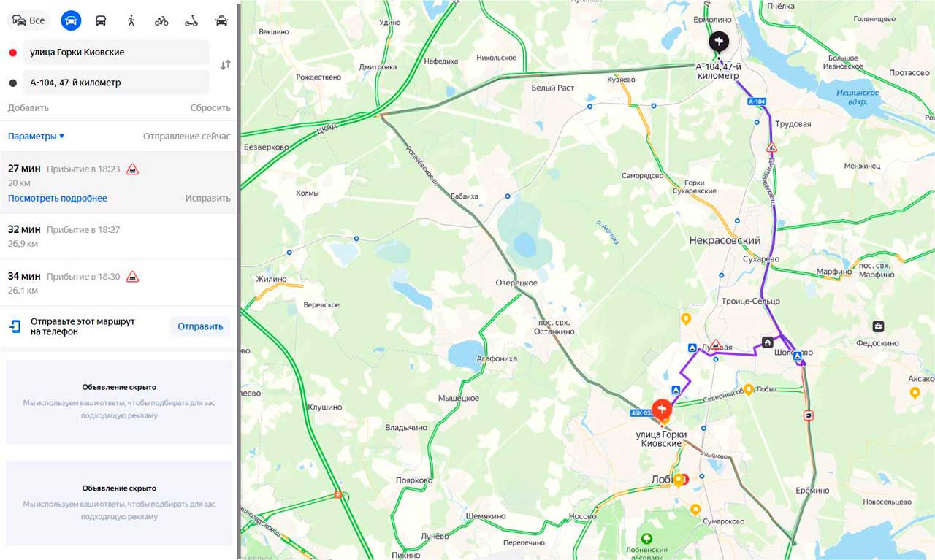Viewport: 935px width, 560px height.
Task: Choose the bicycle route mode
Action: coord(161,20)
